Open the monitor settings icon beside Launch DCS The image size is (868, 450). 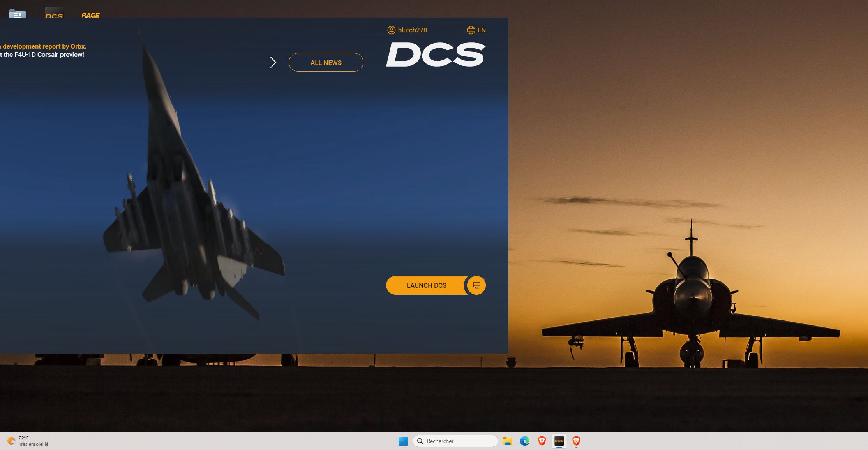click(x=476, y=285)
